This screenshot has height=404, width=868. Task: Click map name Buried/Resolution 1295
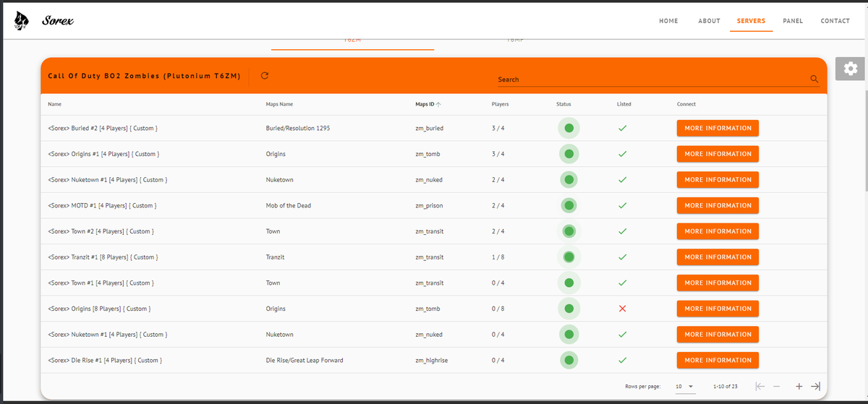[298, 128]
